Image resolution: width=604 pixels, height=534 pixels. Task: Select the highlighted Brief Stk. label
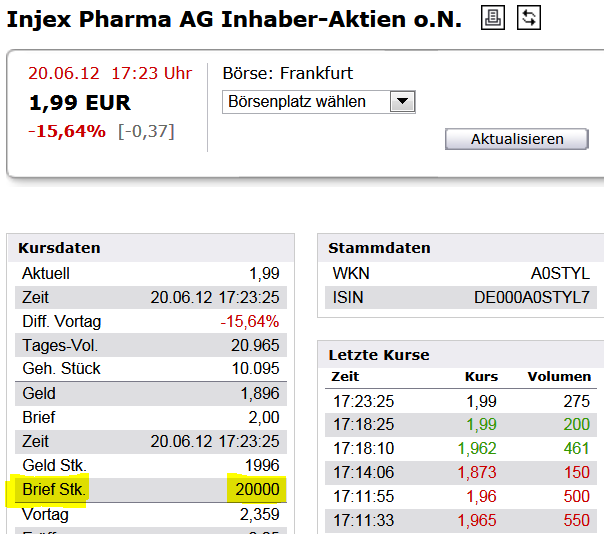[x=54, y=490]
